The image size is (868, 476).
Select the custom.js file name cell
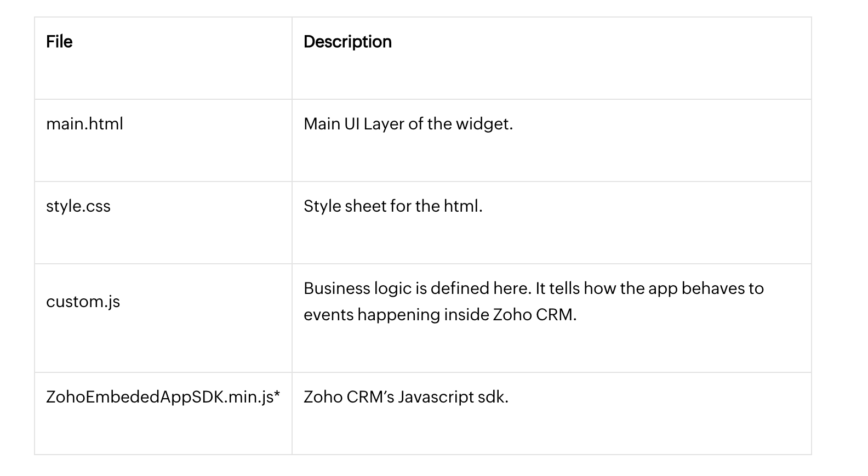83,302
